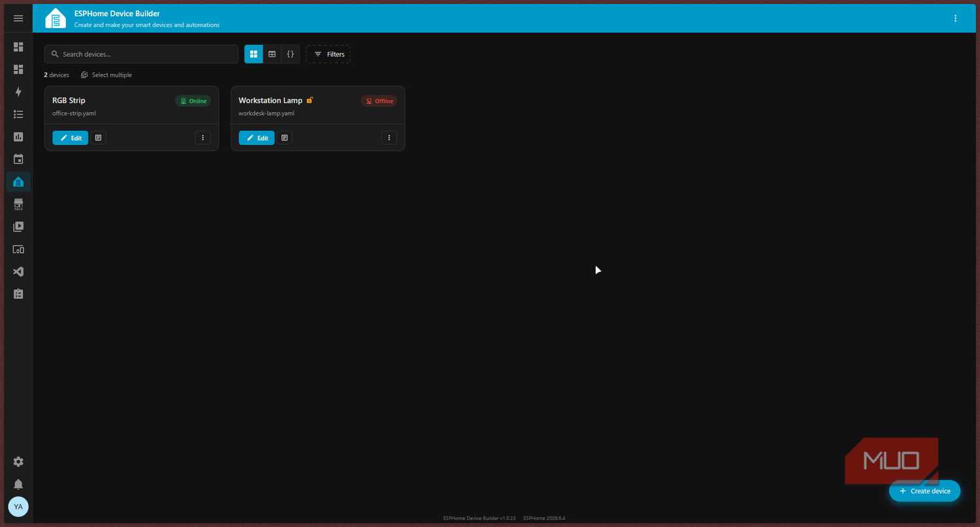980x527 pixels.
Task: Open the Calendar sidebar icon
Action: (18, 159)
